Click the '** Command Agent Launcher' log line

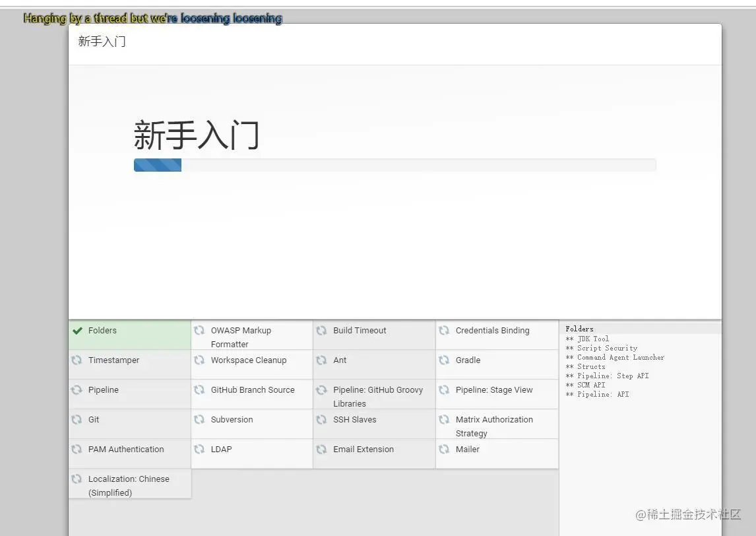pyautogui.click(x=615, y=357)
